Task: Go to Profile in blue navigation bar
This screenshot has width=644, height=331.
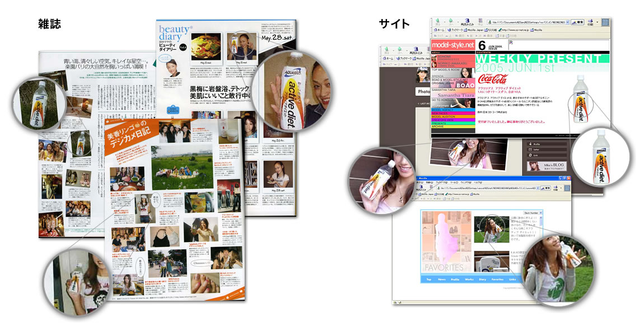Action: pyautogui.click(x=455, y=279)
